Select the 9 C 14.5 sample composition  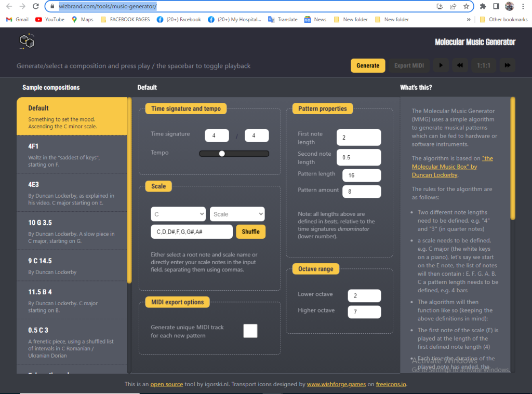(72, 266)
